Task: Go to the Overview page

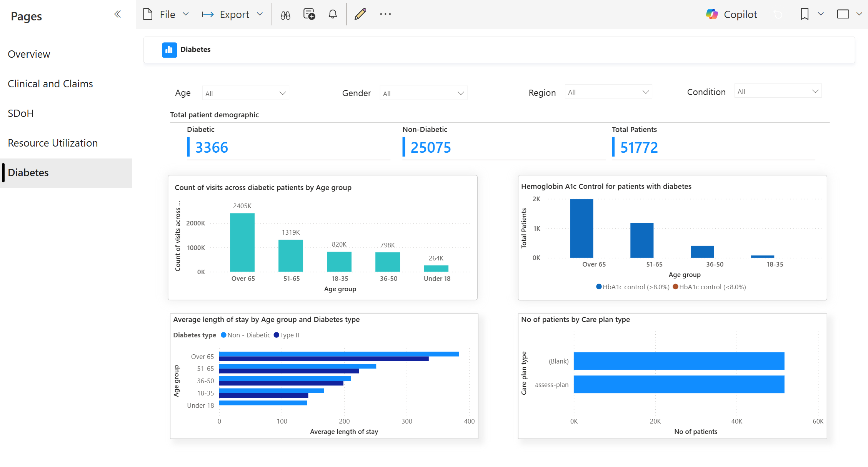Action: [x=29, y=54]
